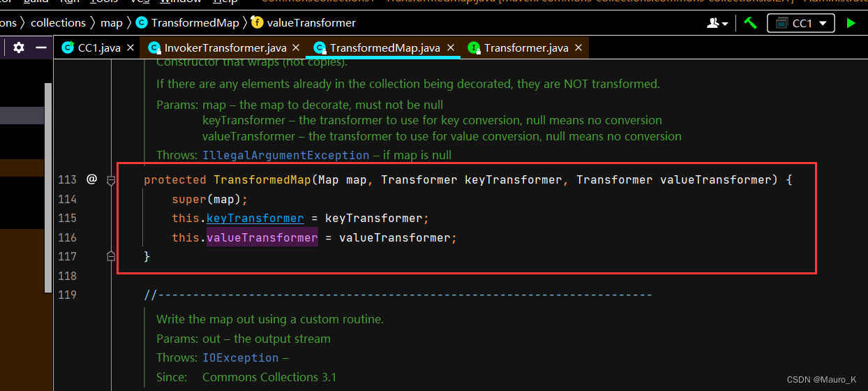Viewport: 868px width, 391px height.
Task: Click the side panel vertical scrollbar
Action: [49, 189]
